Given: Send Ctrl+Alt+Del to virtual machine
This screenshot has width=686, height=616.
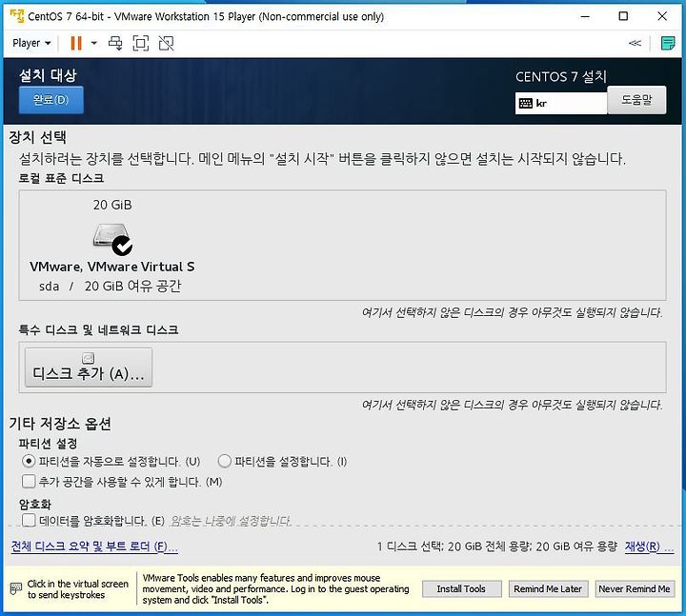Looking at the screenshot, I should tap(115, 43).
